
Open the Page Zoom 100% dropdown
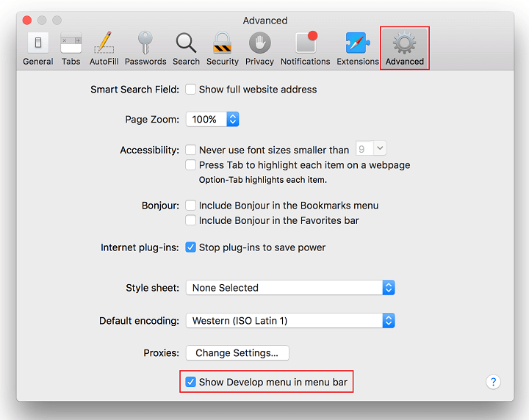pyautogui.click(x=212, y=120)
